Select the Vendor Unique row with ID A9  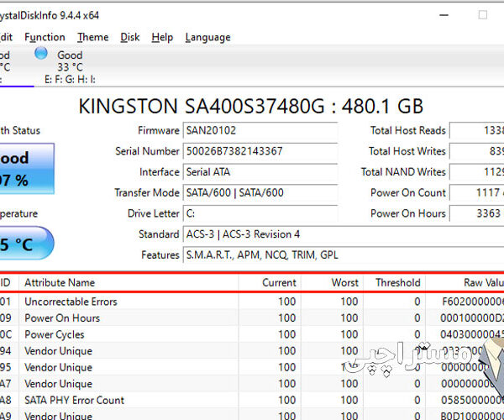tap(252, 415)
